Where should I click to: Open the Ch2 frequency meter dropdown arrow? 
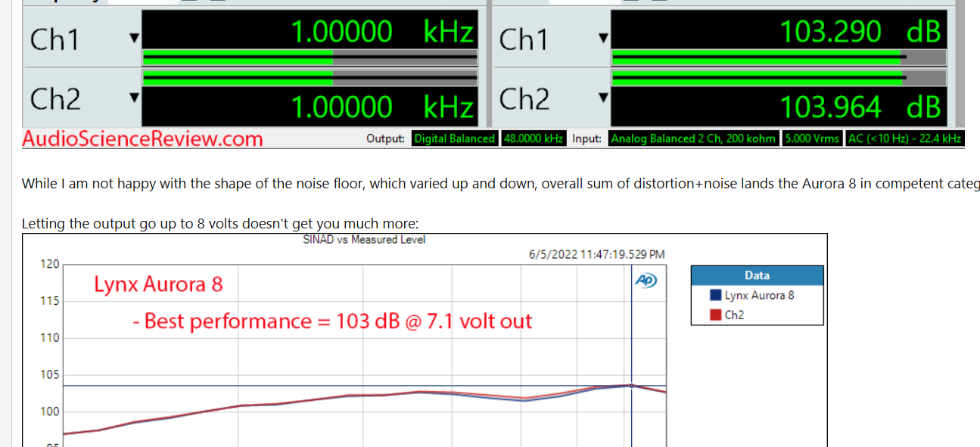[x=134, y=97]
